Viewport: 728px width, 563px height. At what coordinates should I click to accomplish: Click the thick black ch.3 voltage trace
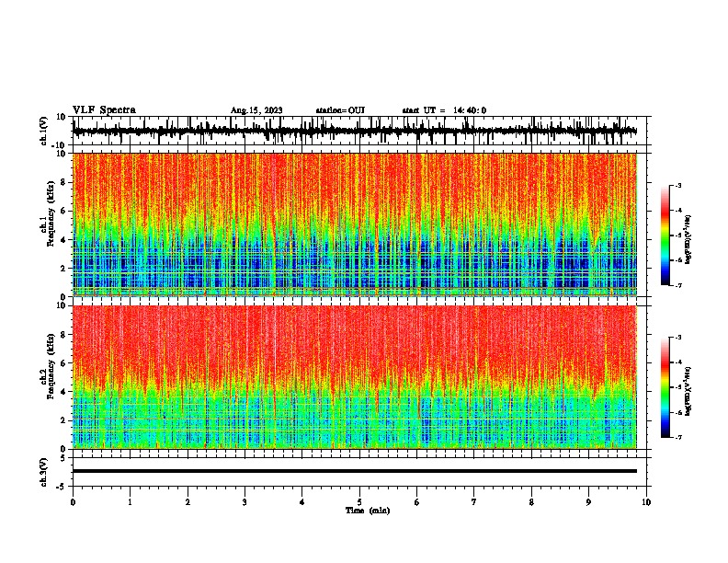click(354, 471)
